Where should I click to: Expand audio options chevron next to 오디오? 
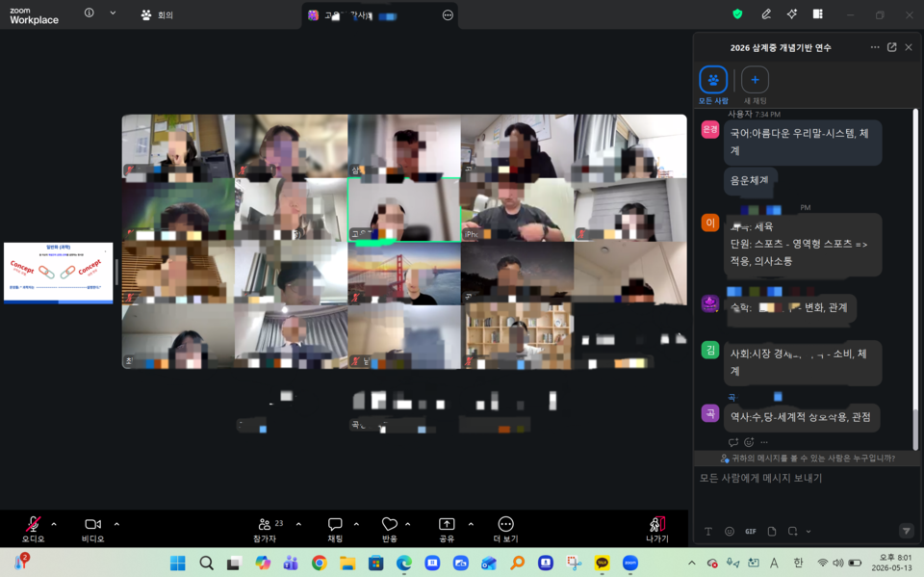[x=54, y=524]
